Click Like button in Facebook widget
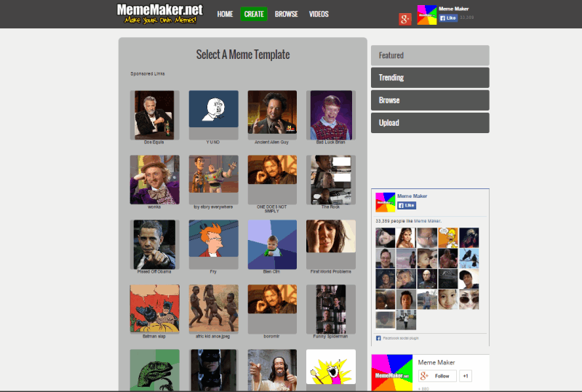 click(407, 205)
